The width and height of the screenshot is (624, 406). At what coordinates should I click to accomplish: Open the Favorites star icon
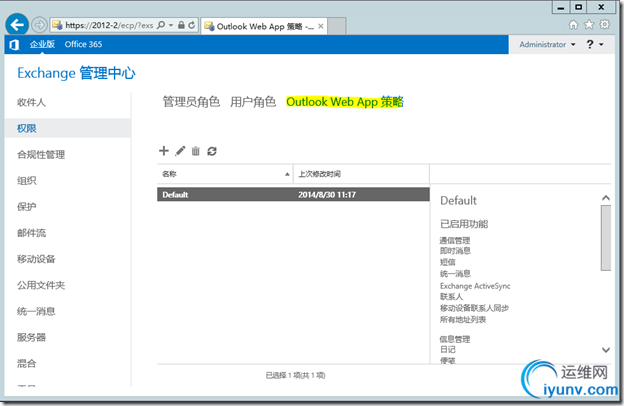(x=589, y=25)
